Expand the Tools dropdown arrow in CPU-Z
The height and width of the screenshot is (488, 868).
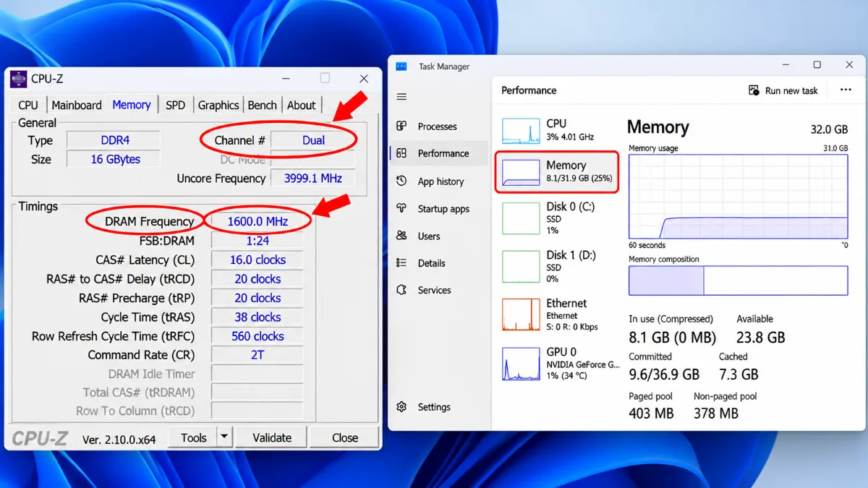[x=224, y=437]
